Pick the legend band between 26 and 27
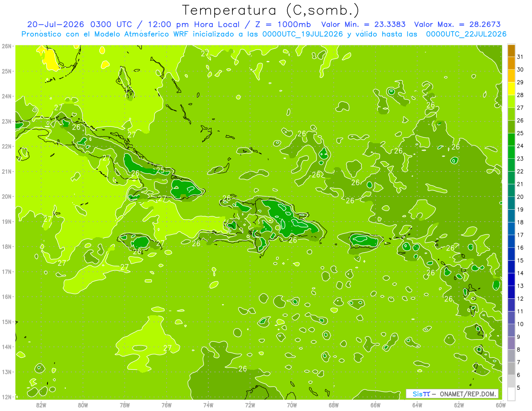The image size is (532, 411). [511, 114]
